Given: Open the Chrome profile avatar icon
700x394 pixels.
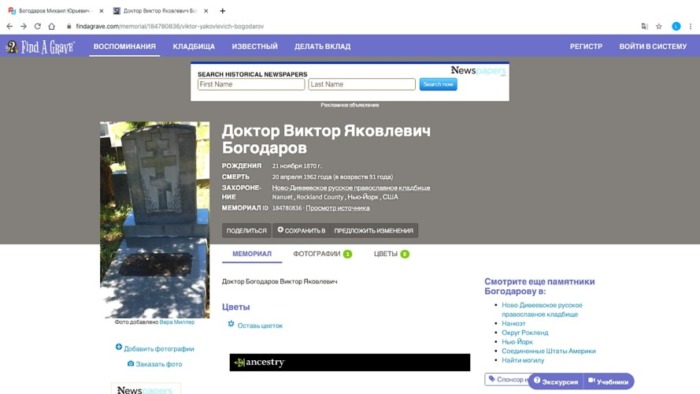Looking at the screenshot, I should 676,26.
